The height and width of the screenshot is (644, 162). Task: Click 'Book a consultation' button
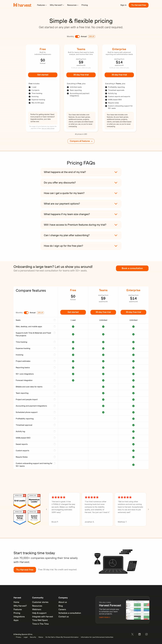[x=132, y=268]
